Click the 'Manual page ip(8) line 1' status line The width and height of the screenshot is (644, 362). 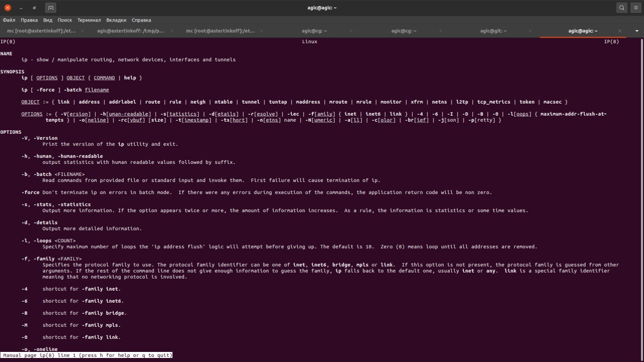(x=87, y=355)
